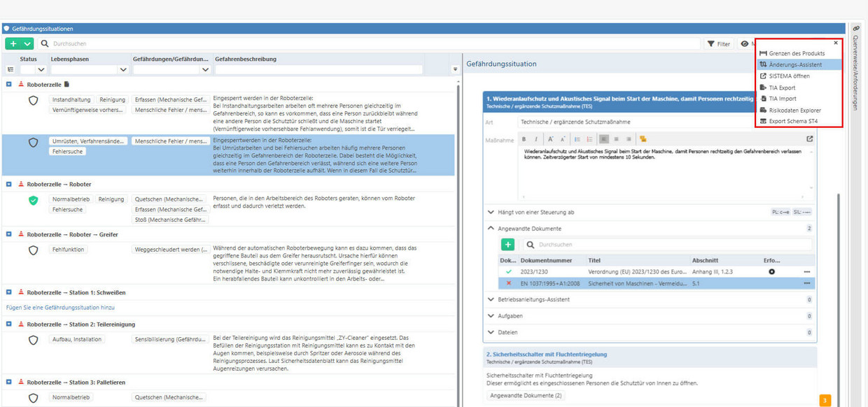The image size is (868, 407).
Task: Click the Querverweise link icon in sidebar
Action: 856,29
